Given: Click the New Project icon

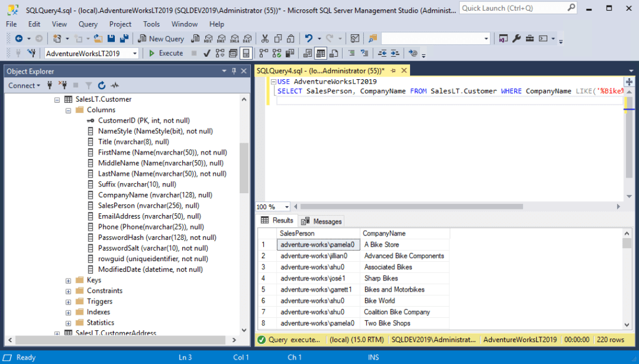Looking at the screenshot, I should (57, 39).
